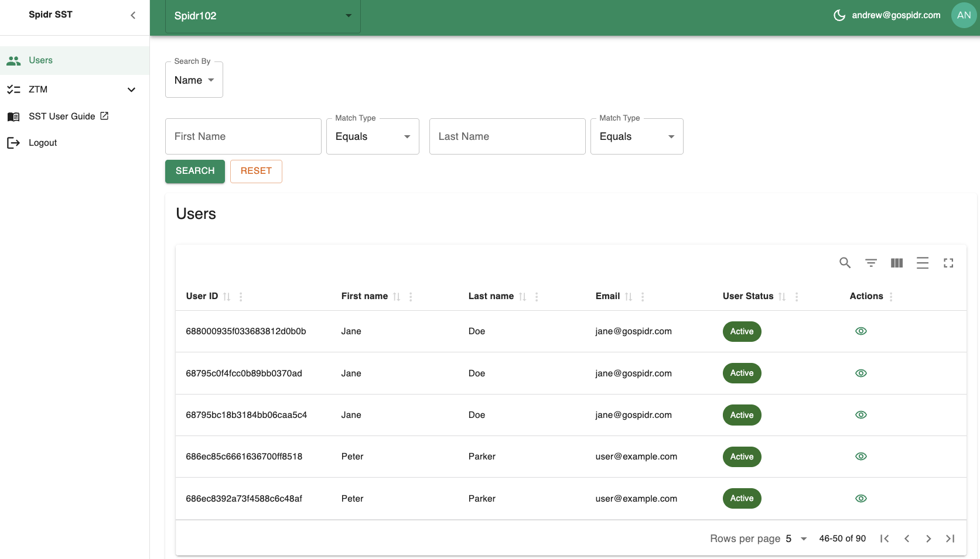Focus the First Name input field
This screenshot has width=980, height=559.
pyautogui.click(x=243, y=136)
